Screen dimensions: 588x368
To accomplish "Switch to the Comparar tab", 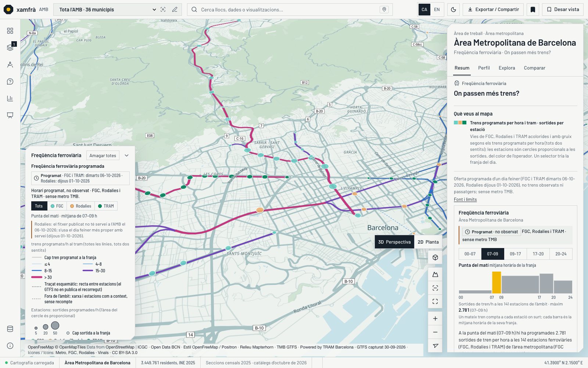I will tap(534, 68).
